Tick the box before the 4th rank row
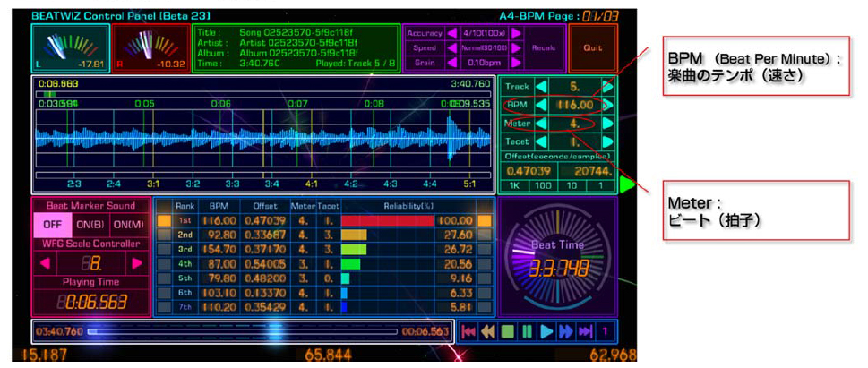 pyautogui.click(x=164, y=264)
